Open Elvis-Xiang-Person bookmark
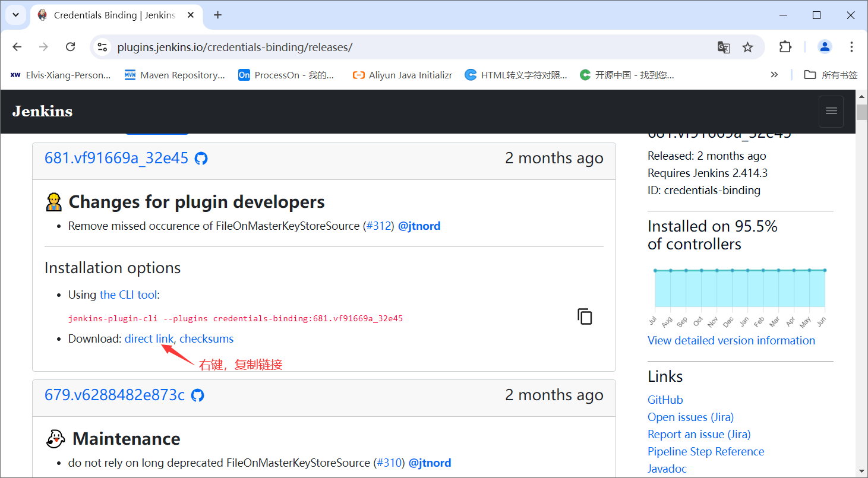This screenshot has height=478, width=868. coord(61,75)
